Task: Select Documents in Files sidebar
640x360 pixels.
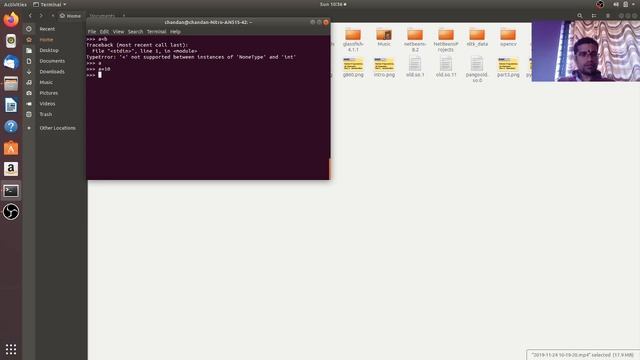Action: tap(52, 61)
